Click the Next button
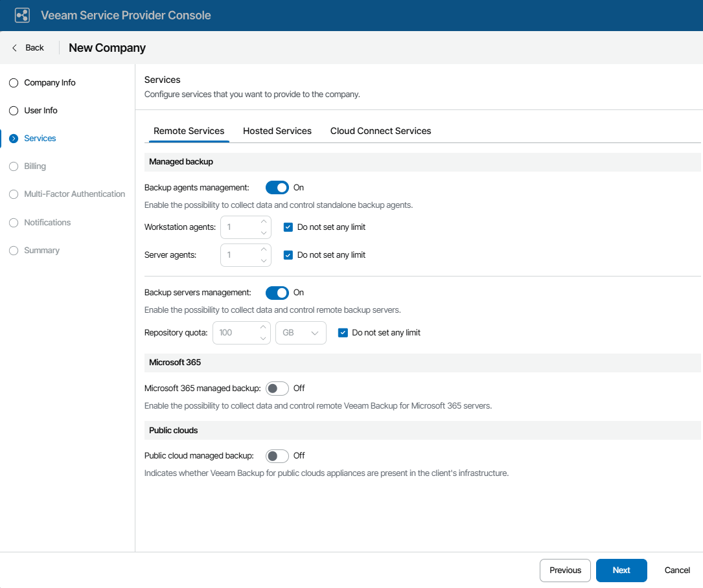The height and width of the screenshot is (588, 703). coord(621,571)
